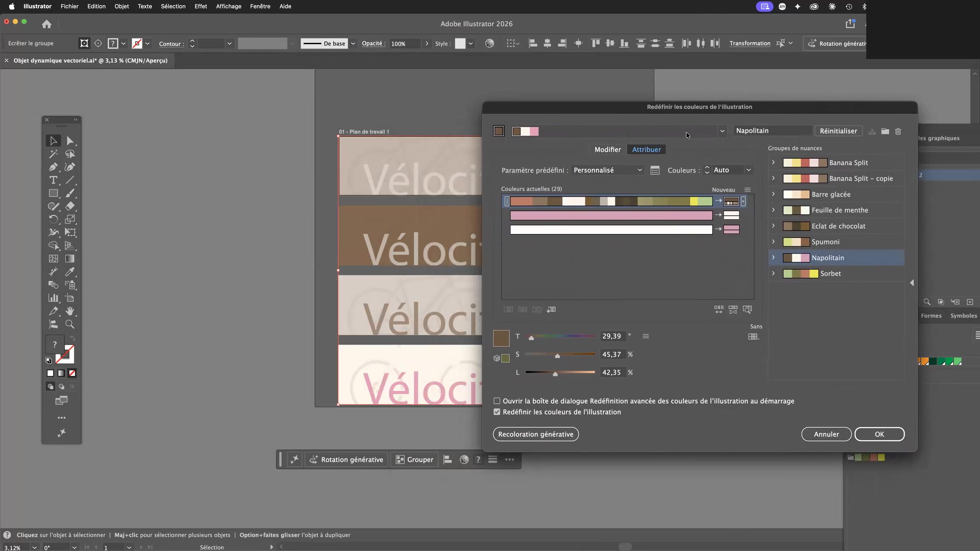
Task: Select the Column Graph tool
Action: pos(53,298)
